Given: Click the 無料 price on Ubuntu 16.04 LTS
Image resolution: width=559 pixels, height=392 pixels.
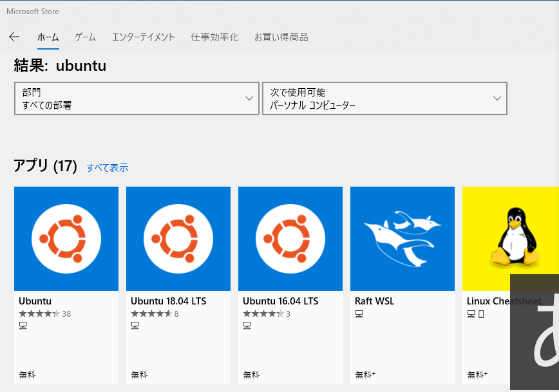Looking at the screenshot, I should point(251,375).
